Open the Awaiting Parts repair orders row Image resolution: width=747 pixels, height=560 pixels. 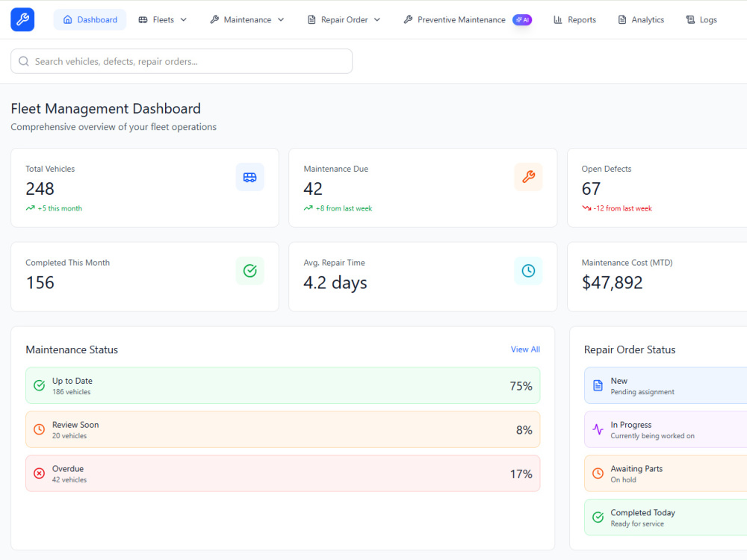pos(666,473)
